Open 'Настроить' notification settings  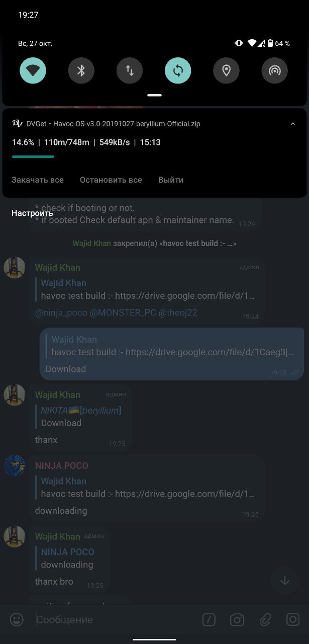coord(32,213)
